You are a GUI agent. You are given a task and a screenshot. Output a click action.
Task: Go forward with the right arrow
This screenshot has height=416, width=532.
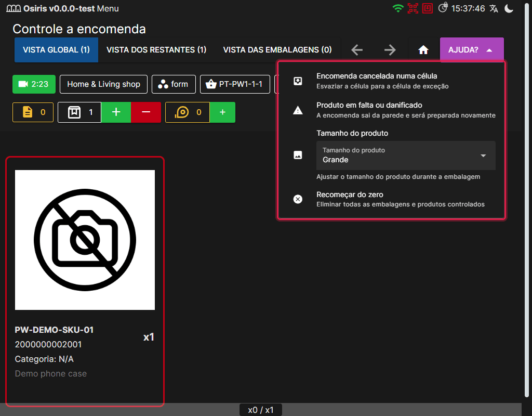click(390, 50)
